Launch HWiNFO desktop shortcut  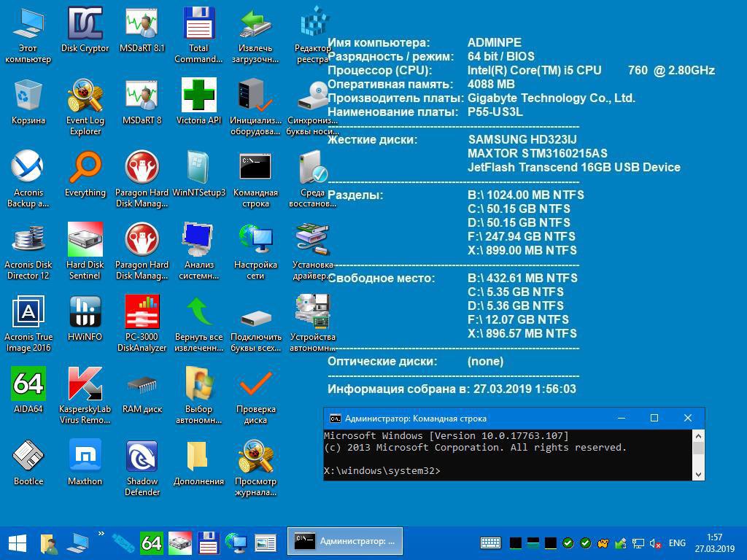pyautogui.click(x=85, y=318)
